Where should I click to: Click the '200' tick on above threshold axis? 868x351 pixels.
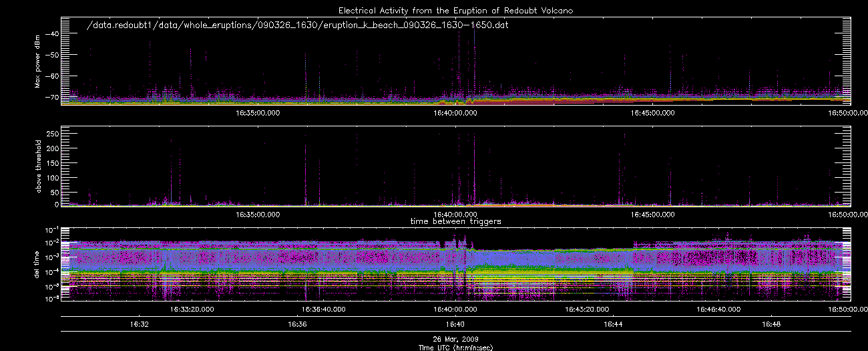(51, 148)
